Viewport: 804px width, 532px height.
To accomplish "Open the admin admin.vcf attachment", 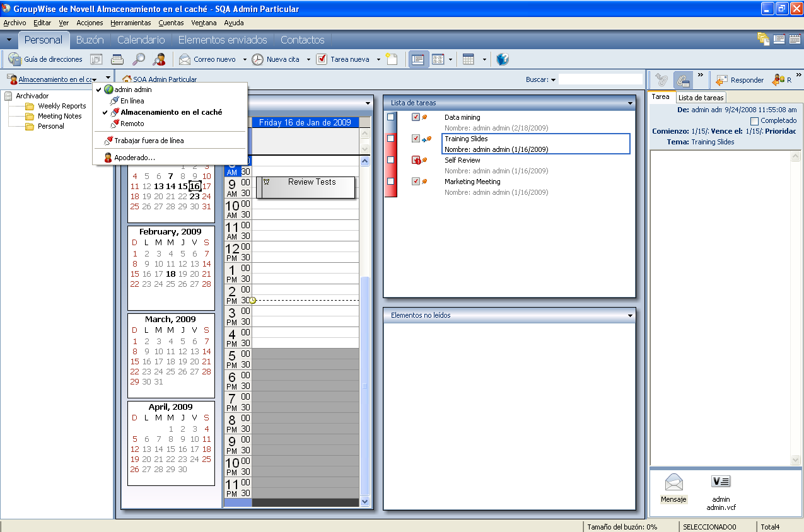I will pos(721,492).
